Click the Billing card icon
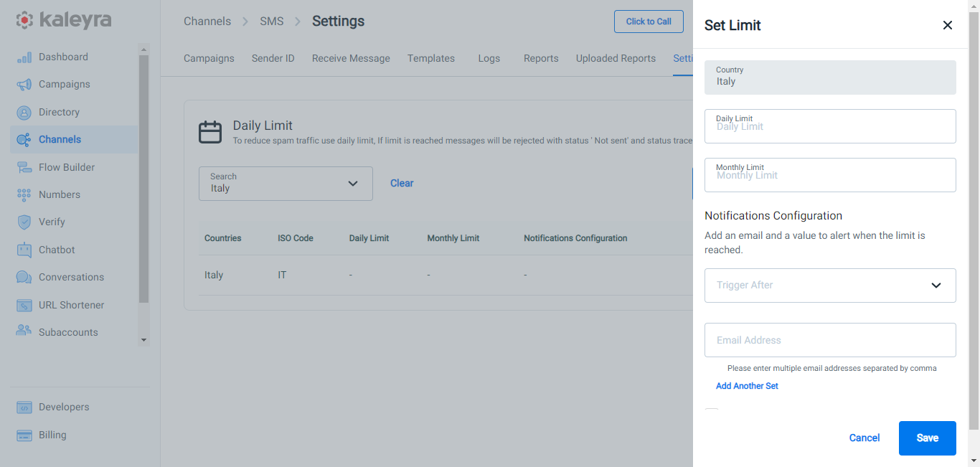Viewport: 980px width, 467px height. 24,435
